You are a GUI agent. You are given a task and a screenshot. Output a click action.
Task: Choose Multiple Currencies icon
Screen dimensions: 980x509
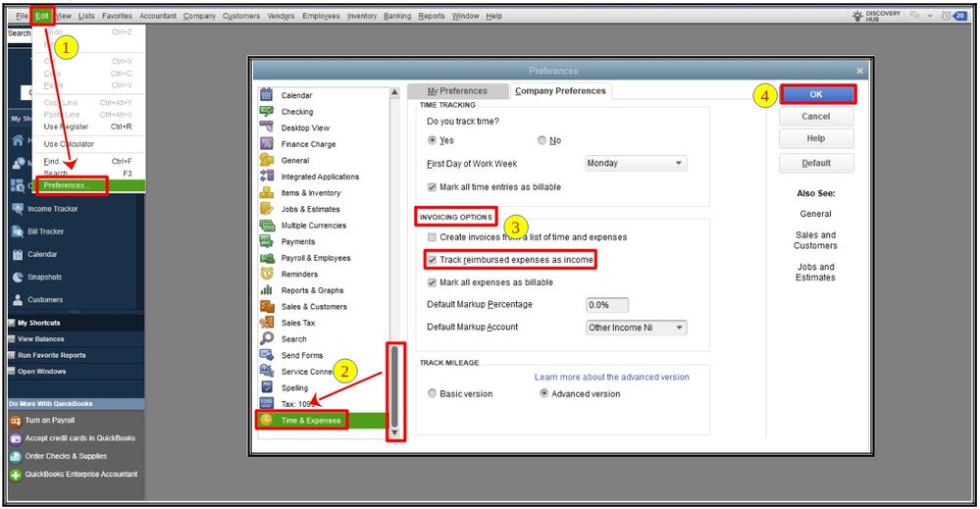pos(266,225)
